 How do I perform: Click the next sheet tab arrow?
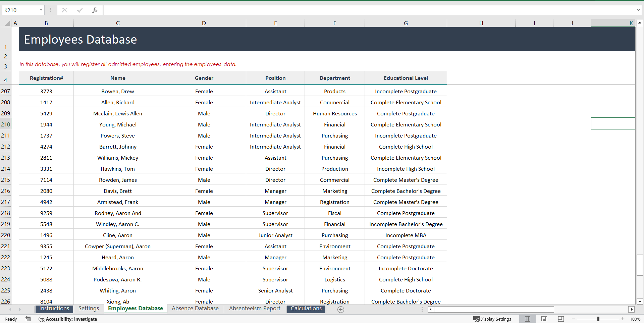[20, 309]
